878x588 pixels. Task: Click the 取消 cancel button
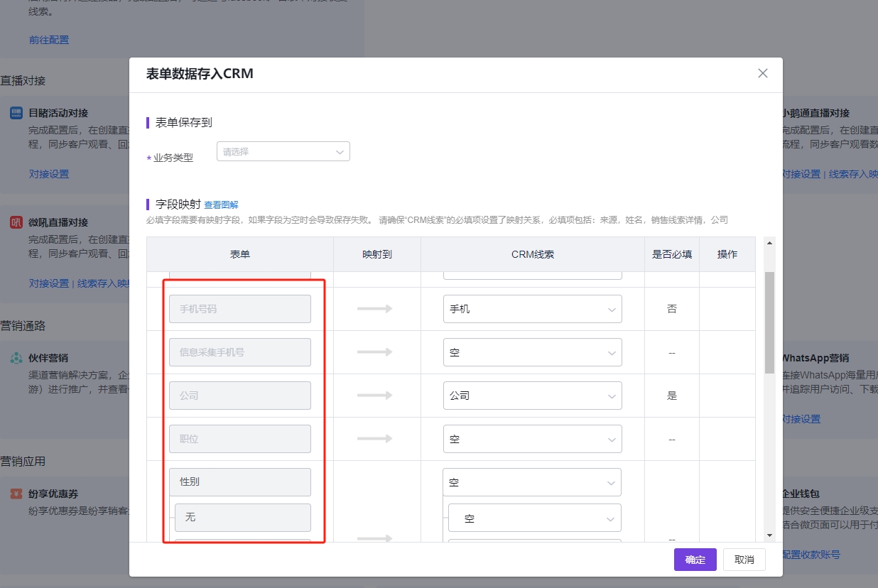coord(744,560)
